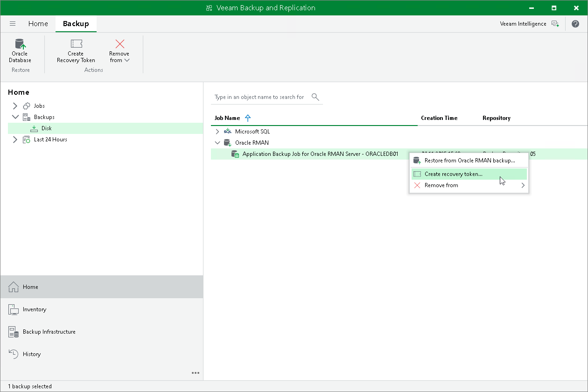
Task: Click the Disk backup icon in tree
Action: pyautogui.click(x=34, y=128)
